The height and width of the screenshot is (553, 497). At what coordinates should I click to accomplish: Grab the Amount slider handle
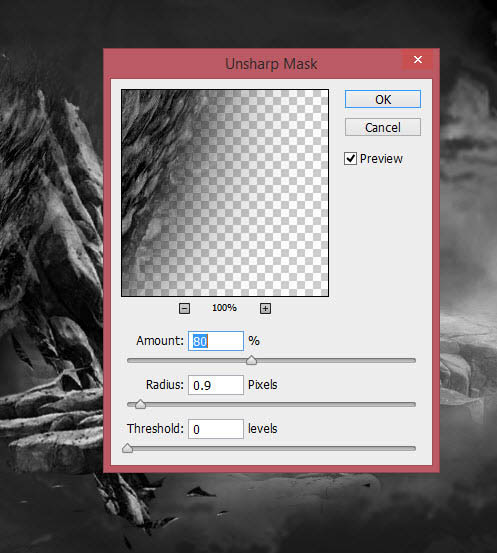click(x=251, y=360)
